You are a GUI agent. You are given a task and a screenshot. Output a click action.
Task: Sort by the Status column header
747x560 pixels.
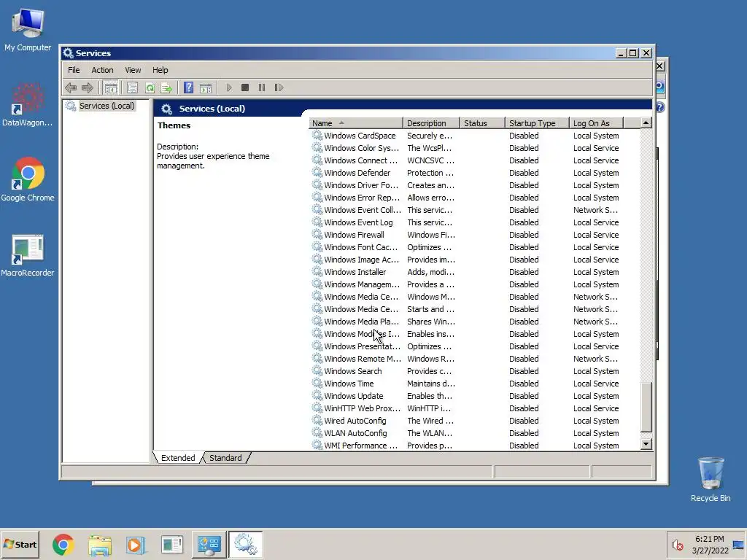[x=482, y=123]
